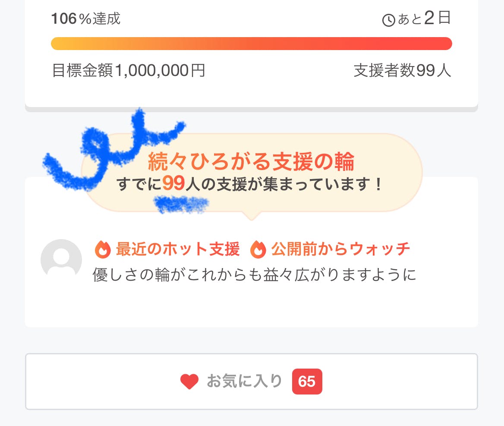Expand the 支援者数99人 supporter list
504x426 pixels.
pyautogui.click(x=402, y=72)
